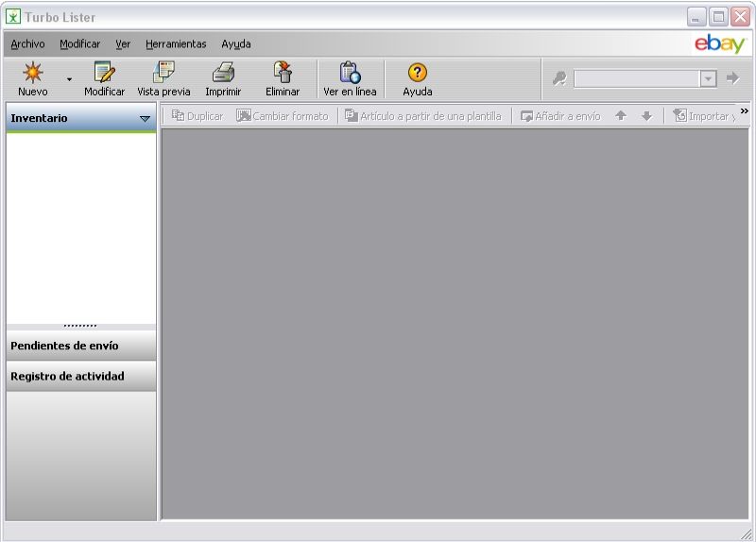This screenshot has height=542, width=756.
Task: Open the Ver menu
Action: click(x=123, y=43)
